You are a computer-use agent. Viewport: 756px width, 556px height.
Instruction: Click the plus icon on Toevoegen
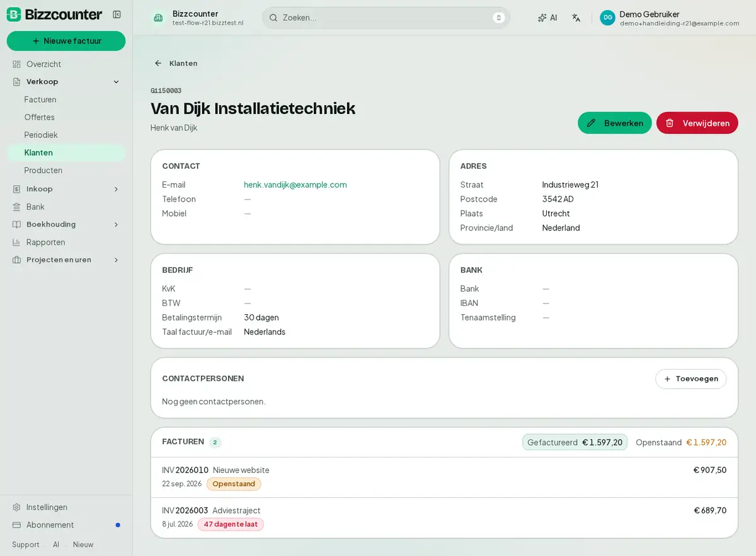[x=667, y=379]
